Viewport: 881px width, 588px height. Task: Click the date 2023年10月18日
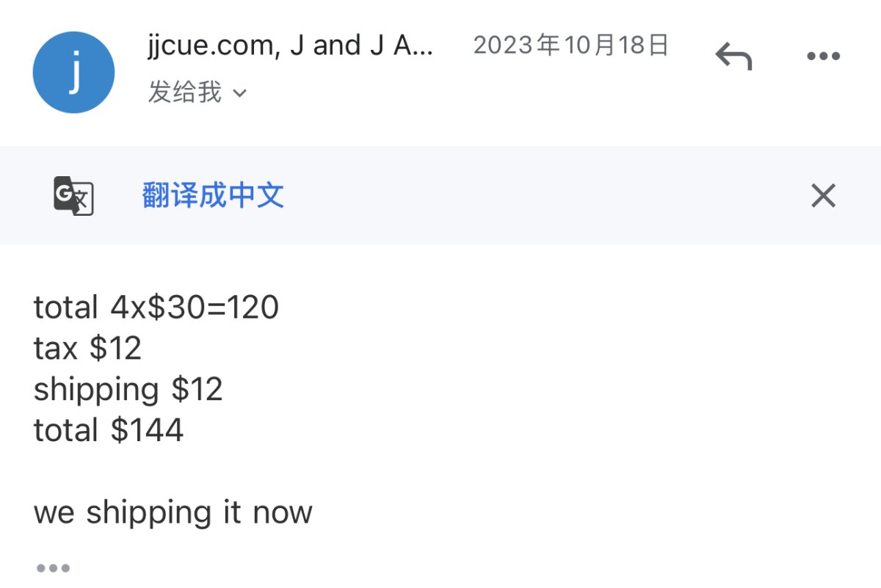pyautogui.click(x=571, y=46)
